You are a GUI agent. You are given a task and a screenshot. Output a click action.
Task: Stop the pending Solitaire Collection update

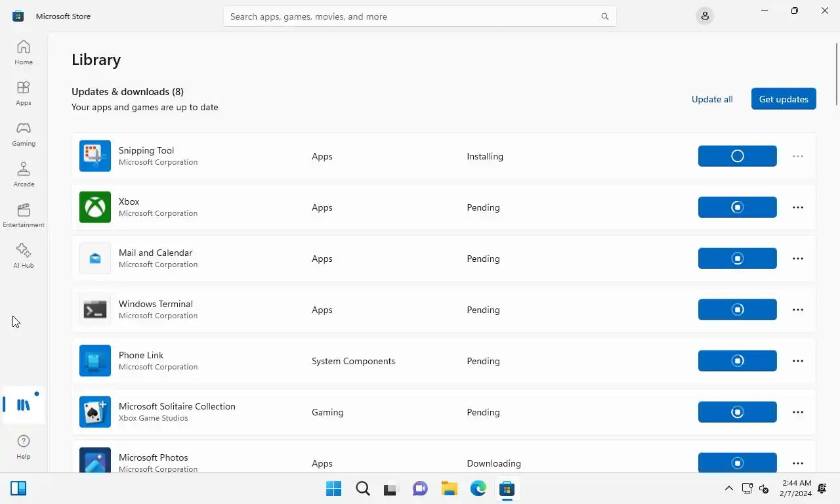coord(738,412)
